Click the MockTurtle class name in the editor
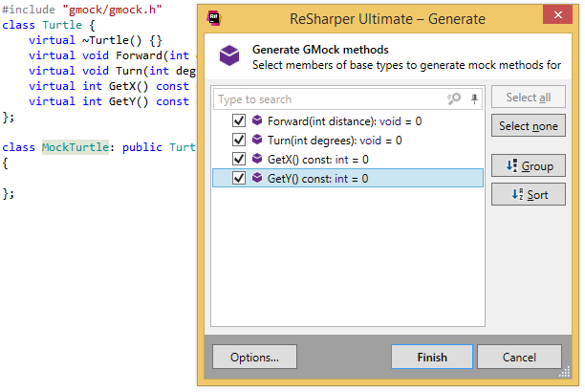The height and width of the screenshot is (392, 585). pyautogui.click(x=76, y=147)
